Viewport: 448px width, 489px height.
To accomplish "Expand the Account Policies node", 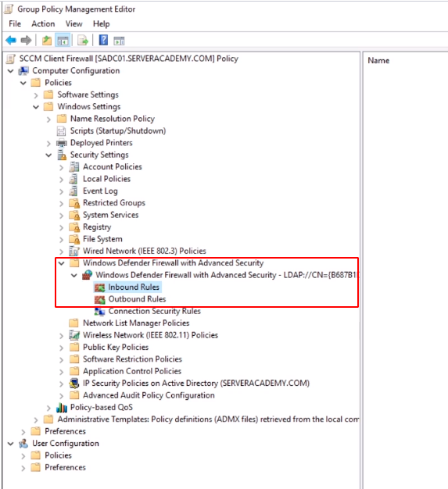I will pyautogui.click(x=62, y=168).
